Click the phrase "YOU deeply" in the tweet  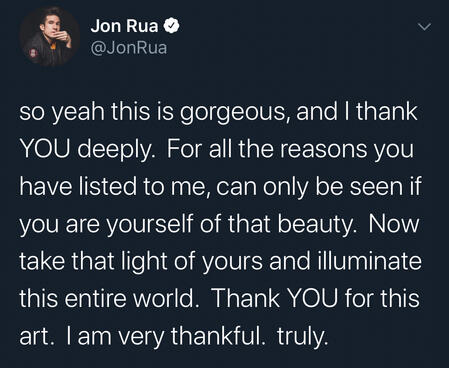coord(87,150)
